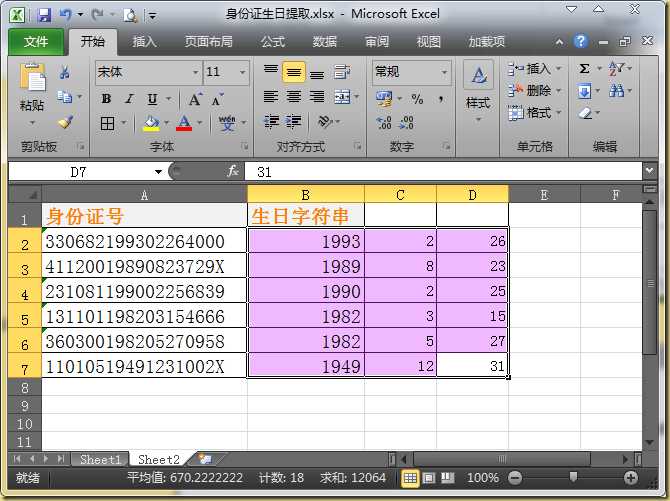Click the phonetic guide wén icon
This screenshot has width=670, height=501.
click(x=226, y=123)
